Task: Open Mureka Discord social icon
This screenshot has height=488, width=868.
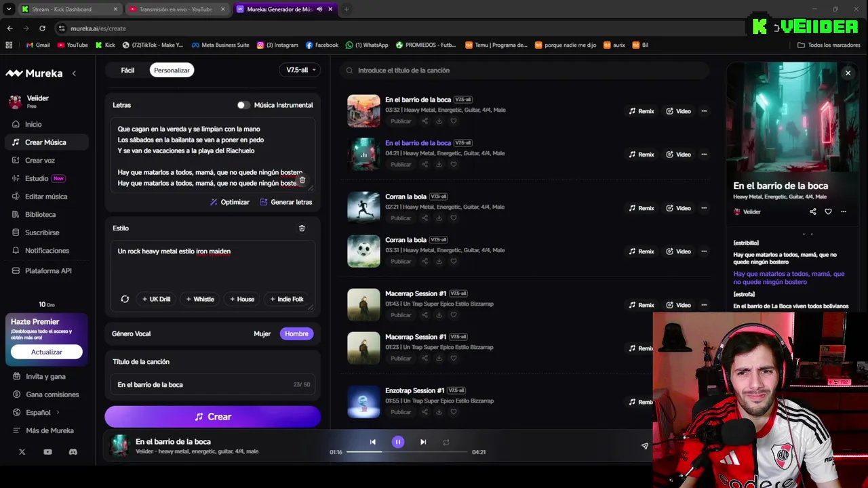Action: (x=73, y=452)
